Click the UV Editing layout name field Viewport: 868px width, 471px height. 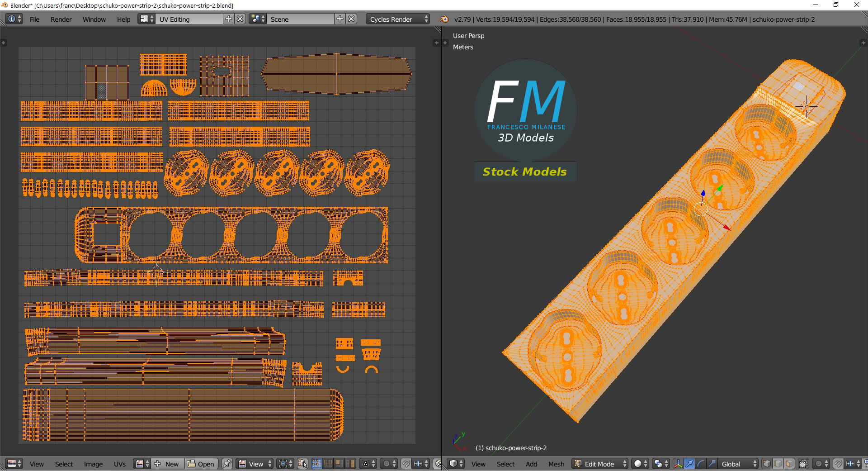coord(189,19)
